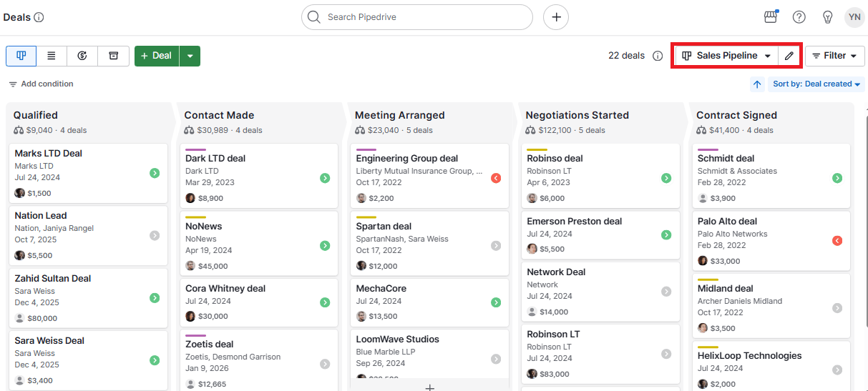Click the quick add plus button
The image size is (868, 391).
click(556, 17)
